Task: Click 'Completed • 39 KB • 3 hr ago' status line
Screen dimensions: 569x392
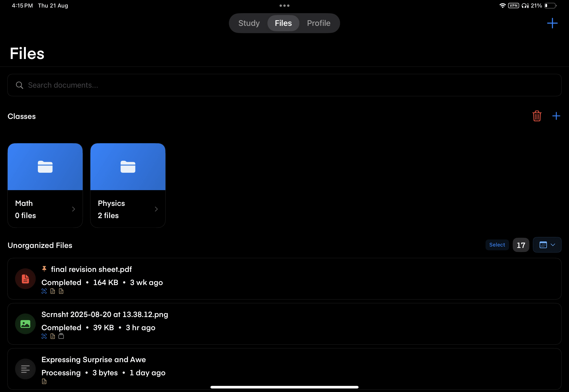Action: tap(99, 328)
